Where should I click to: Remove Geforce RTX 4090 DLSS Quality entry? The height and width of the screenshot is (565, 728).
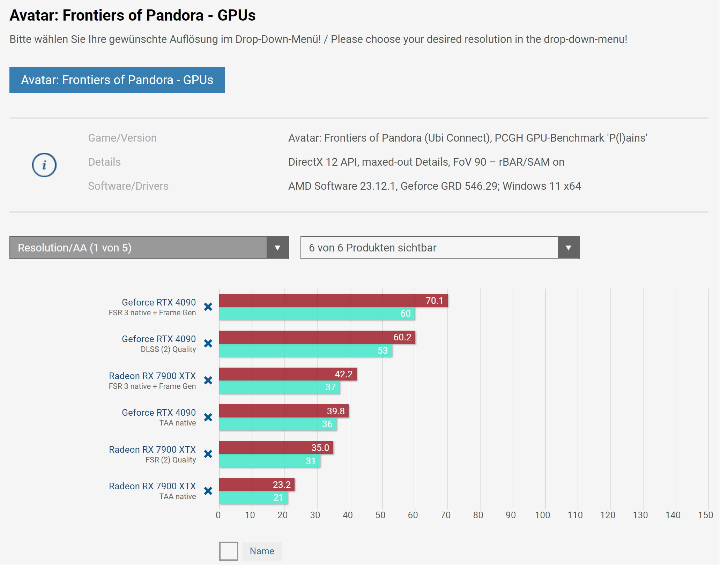[208, 344]
